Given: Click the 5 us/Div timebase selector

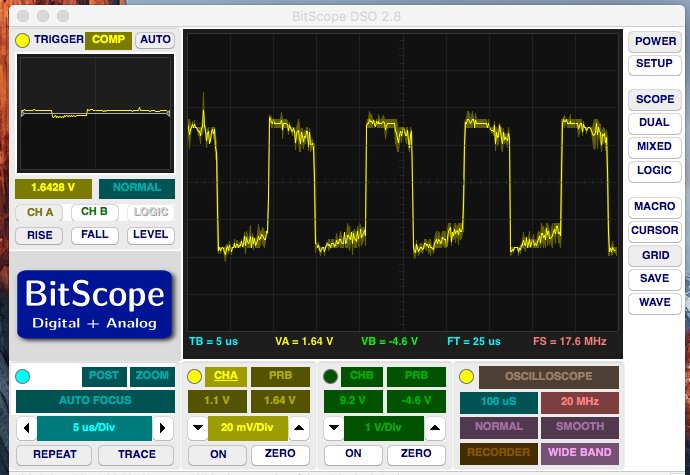Looking at the screenshot, I should 94,428.
